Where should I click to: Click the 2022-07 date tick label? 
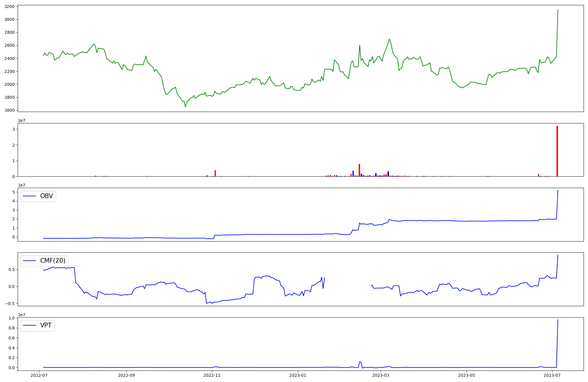pos(39,375)
